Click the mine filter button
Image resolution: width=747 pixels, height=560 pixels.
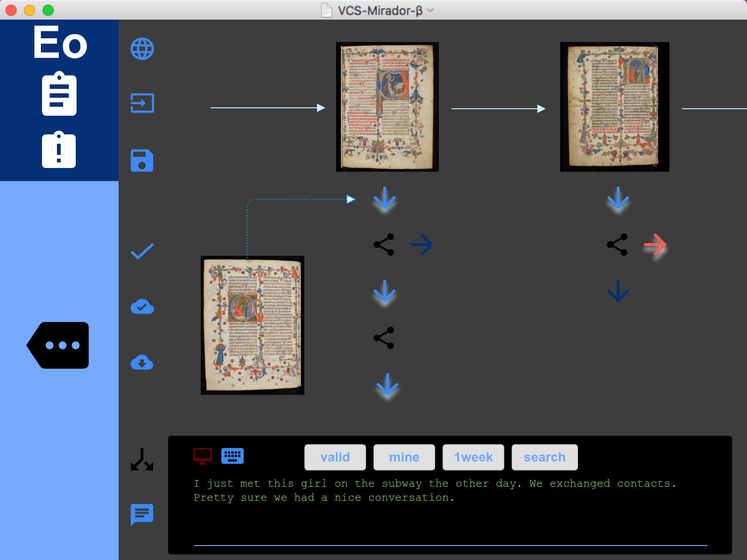pyautogui.click(x=404, y=457)
